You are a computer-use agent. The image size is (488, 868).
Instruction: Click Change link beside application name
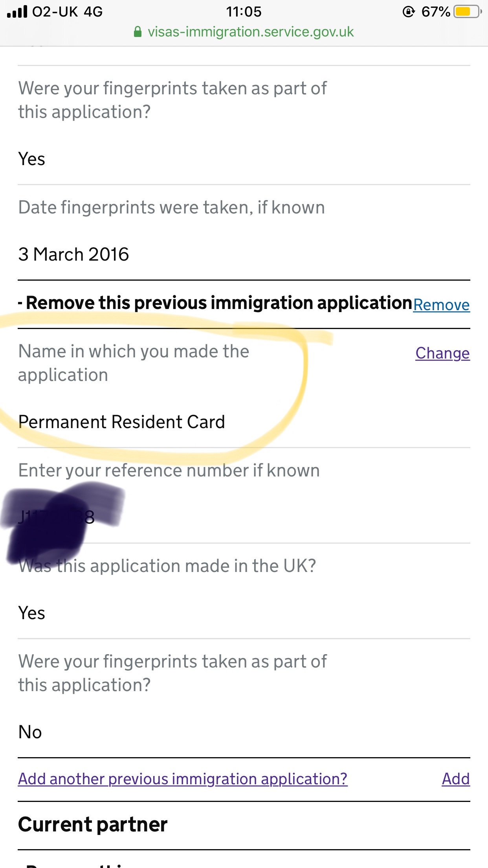(442, 353)
